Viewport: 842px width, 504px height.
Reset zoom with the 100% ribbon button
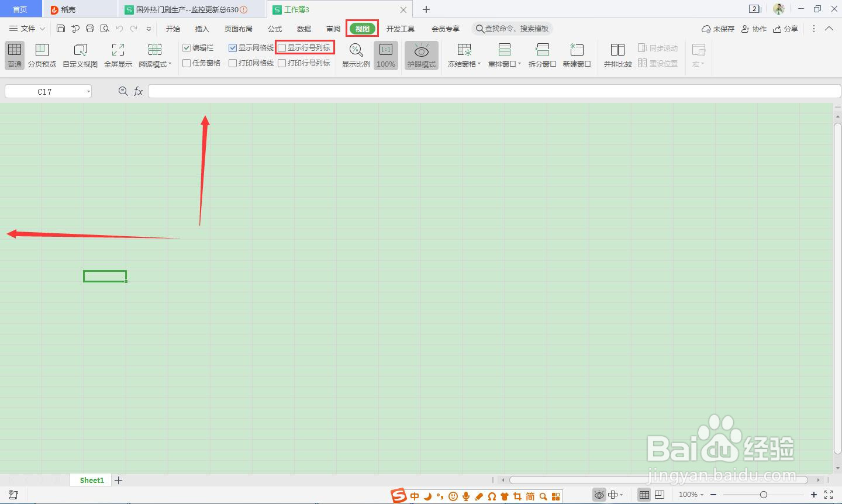pos(386,56)
